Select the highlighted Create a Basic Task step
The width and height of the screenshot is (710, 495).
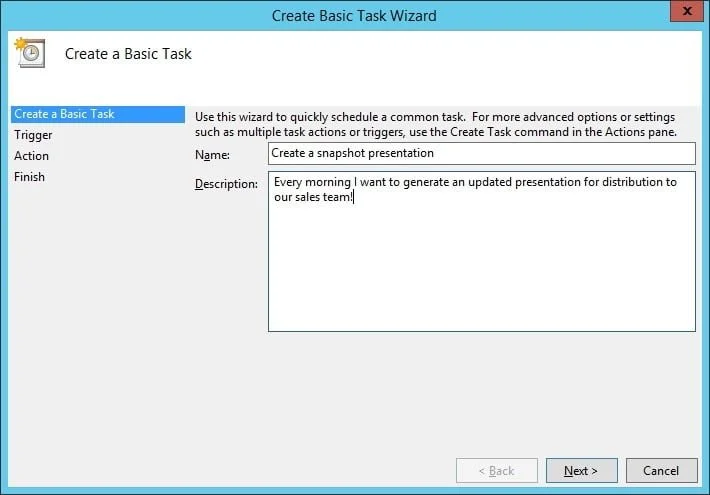(64, 114)
